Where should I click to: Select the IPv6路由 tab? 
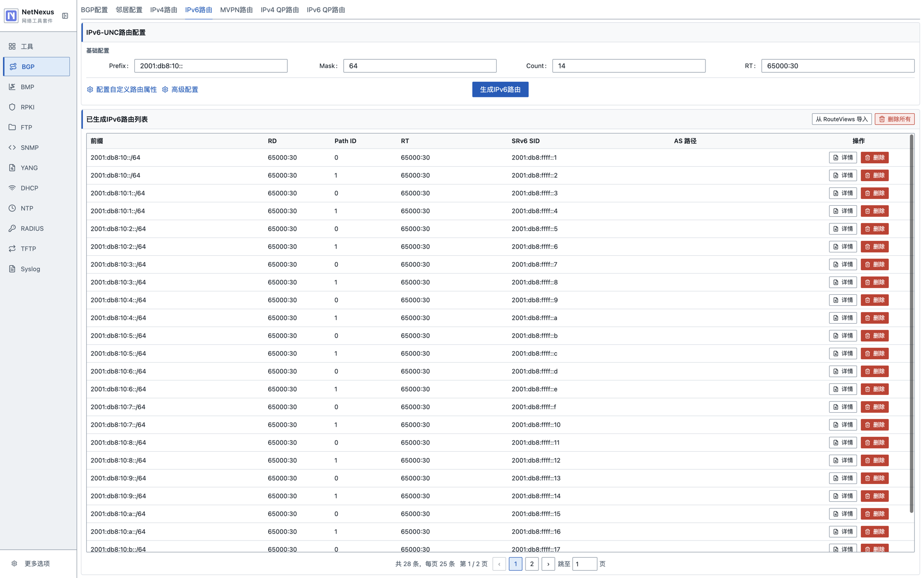(198, 10)
